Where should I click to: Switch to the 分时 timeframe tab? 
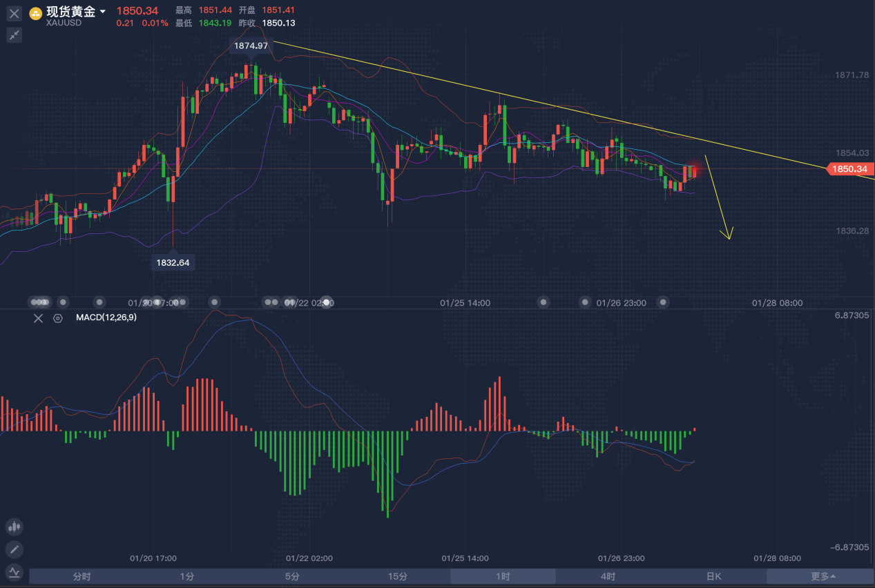click(81, 576)
